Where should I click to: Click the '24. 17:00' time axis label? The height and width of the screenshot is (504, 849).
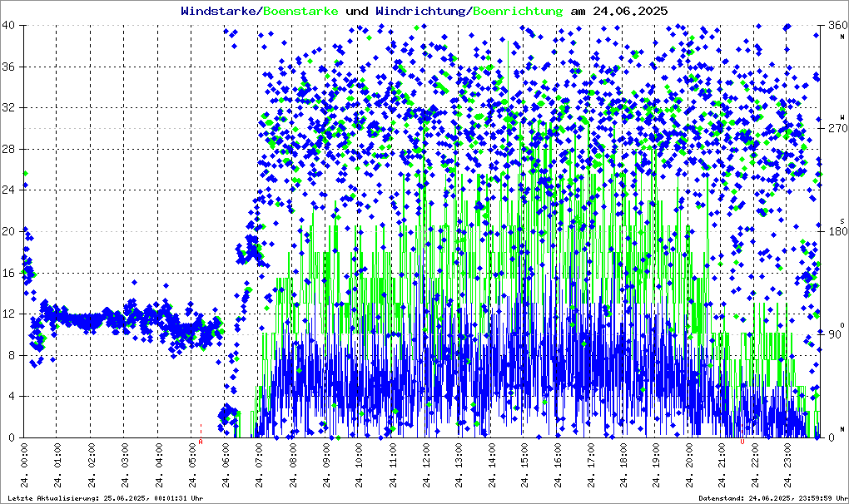pyautogui.click(x=591, y=466)
